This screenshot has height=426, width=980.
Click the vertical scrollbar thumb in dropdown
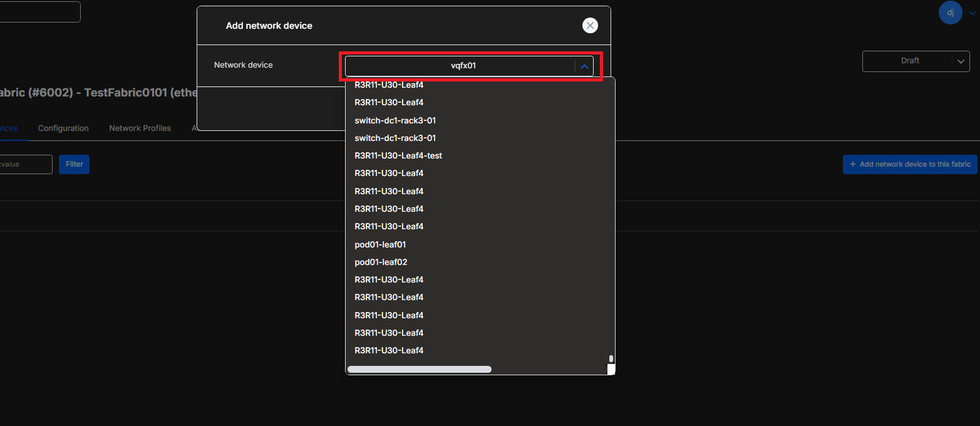(611, 359)
